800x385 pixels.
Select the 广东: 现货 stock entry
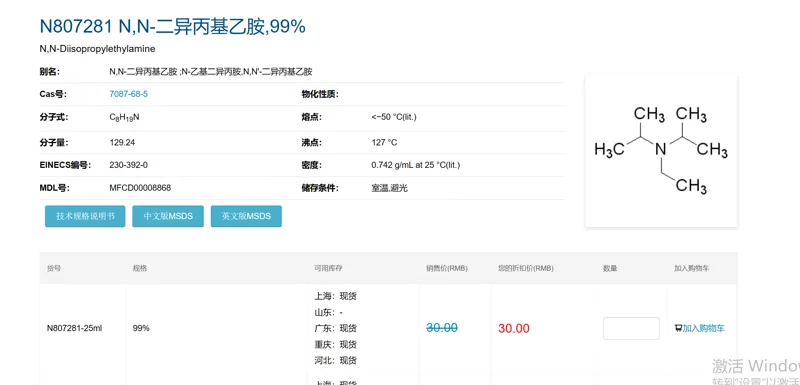coord(336,328)
